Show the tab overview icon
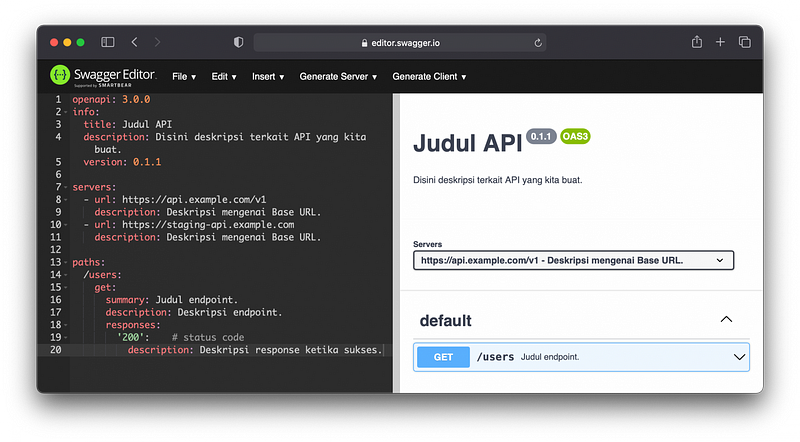Viewport: 800px width, 442px height. (745, 42)
